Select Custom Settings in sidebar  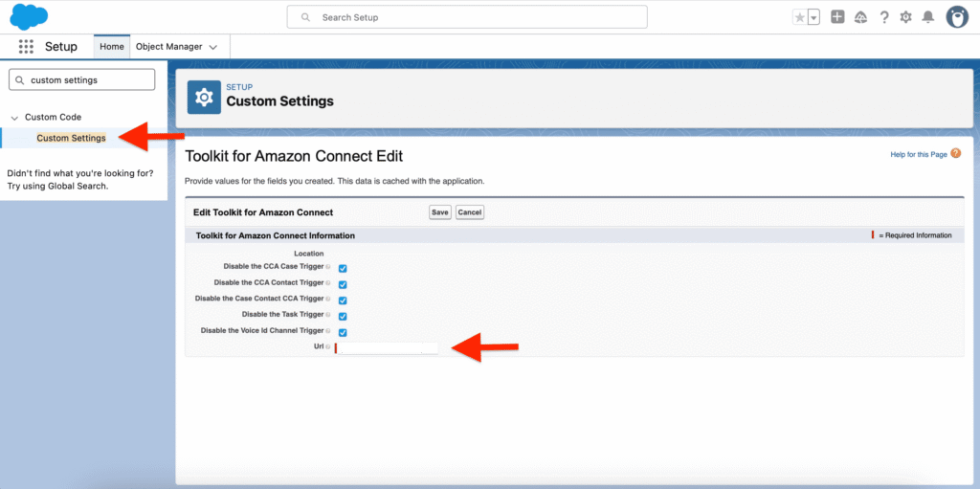tap(71, 138)
